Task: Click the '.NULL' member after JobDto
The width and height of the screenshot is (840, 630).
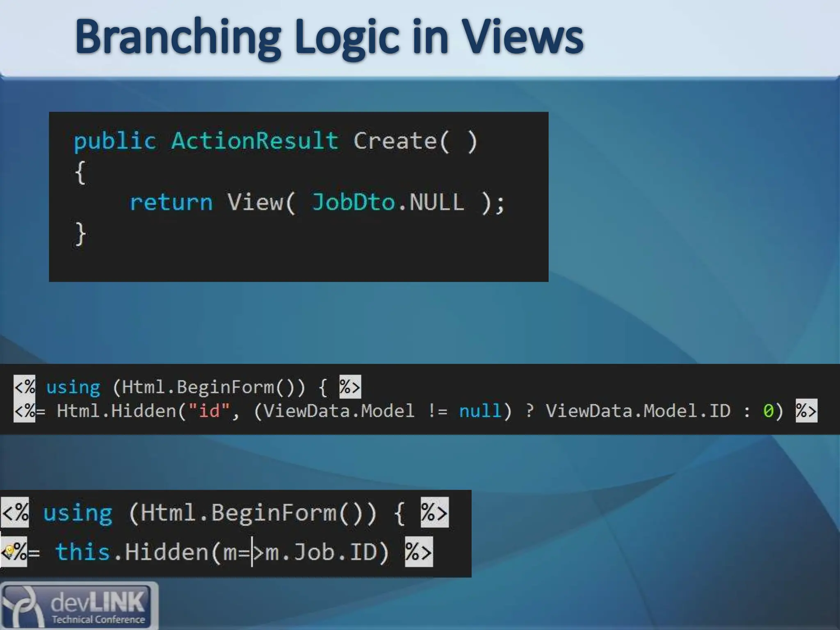Action: tap(431, 202)
